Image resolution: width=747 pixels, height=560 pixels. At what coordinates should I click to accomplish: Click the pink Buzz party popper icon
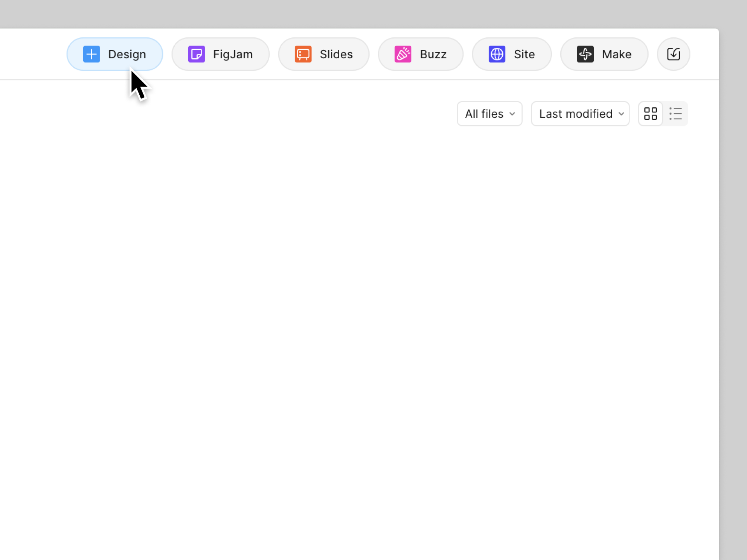pyautogui.click(x=403, y=54)
